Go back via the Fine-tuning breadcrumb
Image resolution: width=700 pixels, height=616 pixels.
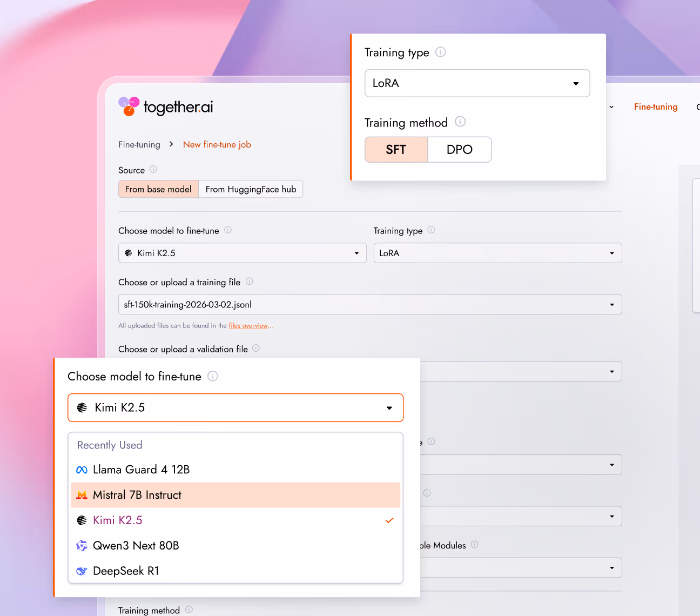(x=139, y=144)
